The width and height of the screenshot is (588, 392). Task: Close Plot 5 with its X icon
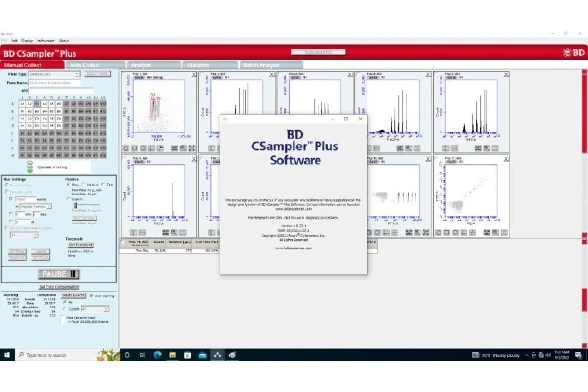click(x=506, y=74)
